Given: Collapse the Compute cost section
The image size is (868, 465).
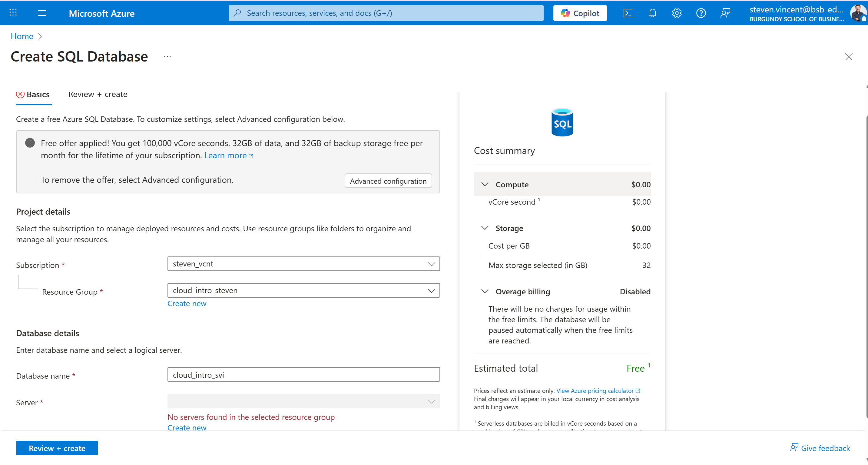Looking at the screenshot, I should click(x=485, y=184).
